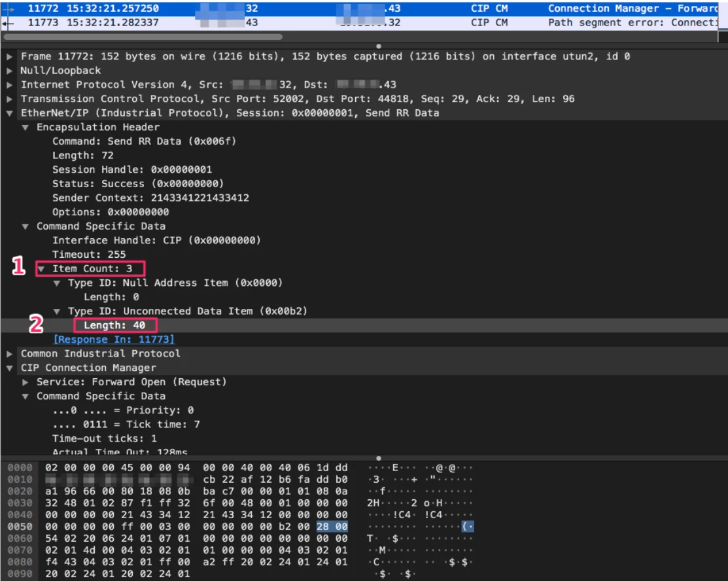728x581 pixels.
Task: Follow the Response In: 11773 link
Action: coord(114,340)
